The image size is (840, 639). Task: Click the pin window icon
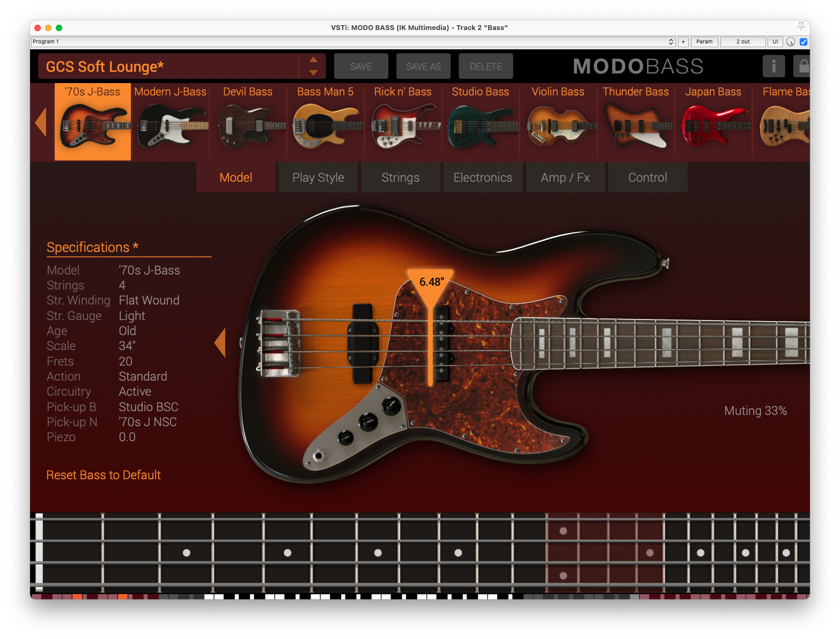click(801, 26)
